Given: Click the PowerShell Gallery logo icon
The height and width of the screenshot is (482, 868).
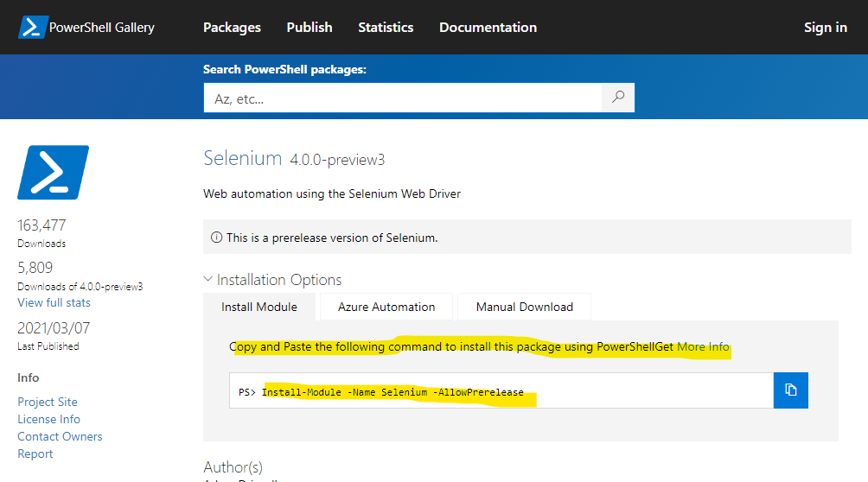Looking at the screenshot, I should 33,27.
